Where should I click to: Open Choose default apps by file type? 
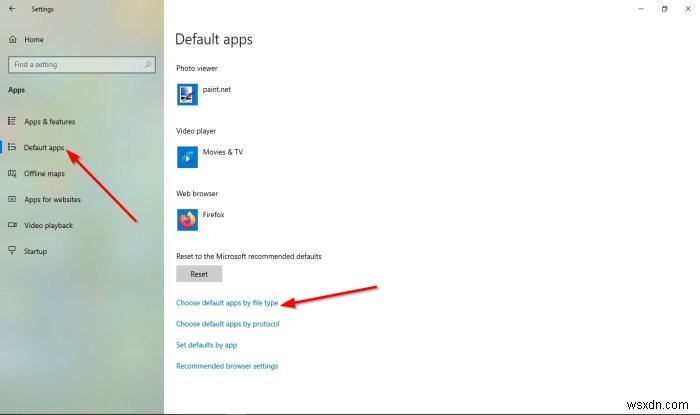[227, 303]
